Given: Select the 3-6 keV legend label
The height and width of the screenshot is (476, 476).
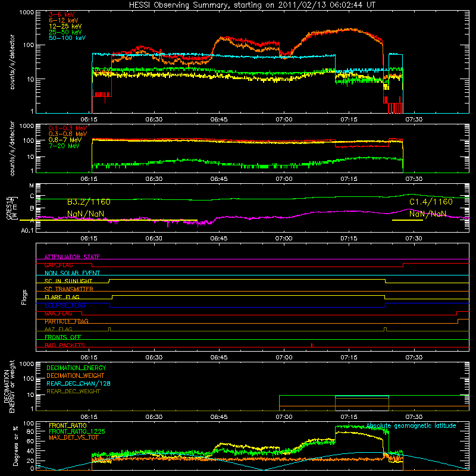Looking at the screenshot, I should [61, 14].
